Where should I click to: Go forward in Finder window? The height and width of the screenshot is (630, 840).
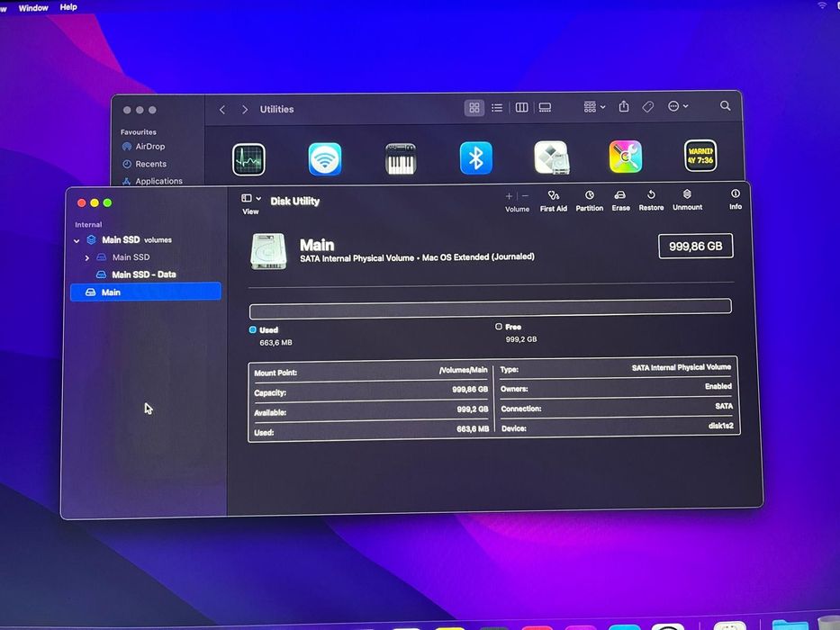pyautogui.click(x=245, y=109)
